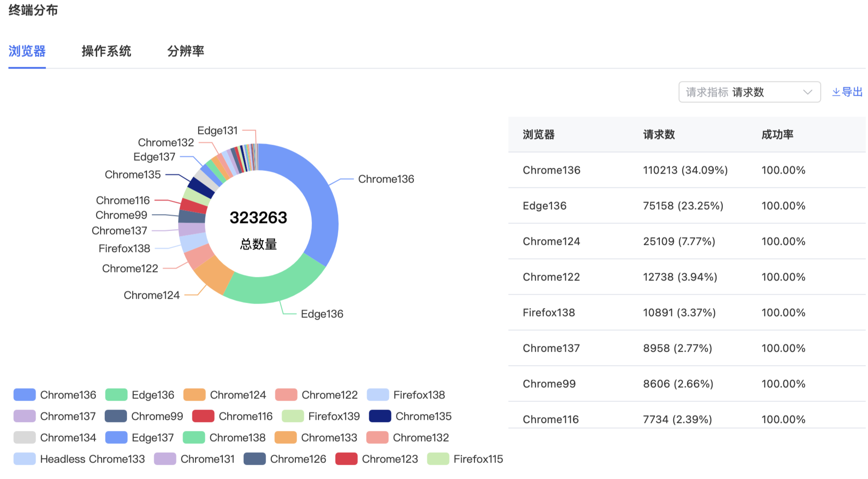
Task: Click the Edge136 chart label
Action: pos(322,314)
